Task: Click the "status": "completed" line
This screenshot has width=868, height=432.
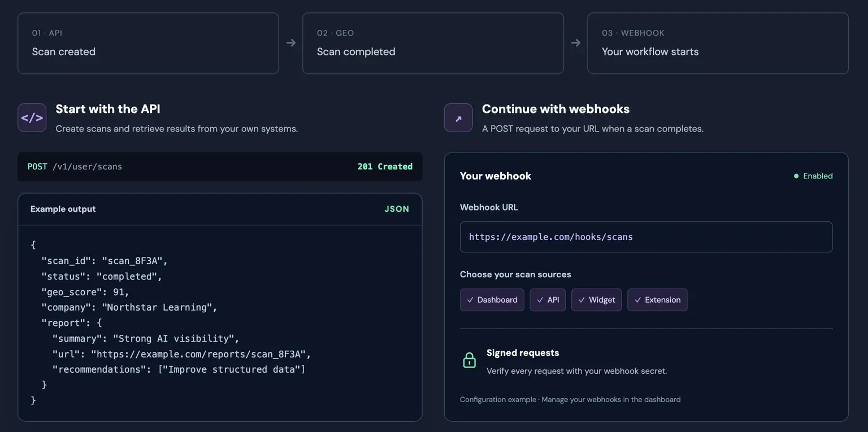Action: tap(102, 277)
